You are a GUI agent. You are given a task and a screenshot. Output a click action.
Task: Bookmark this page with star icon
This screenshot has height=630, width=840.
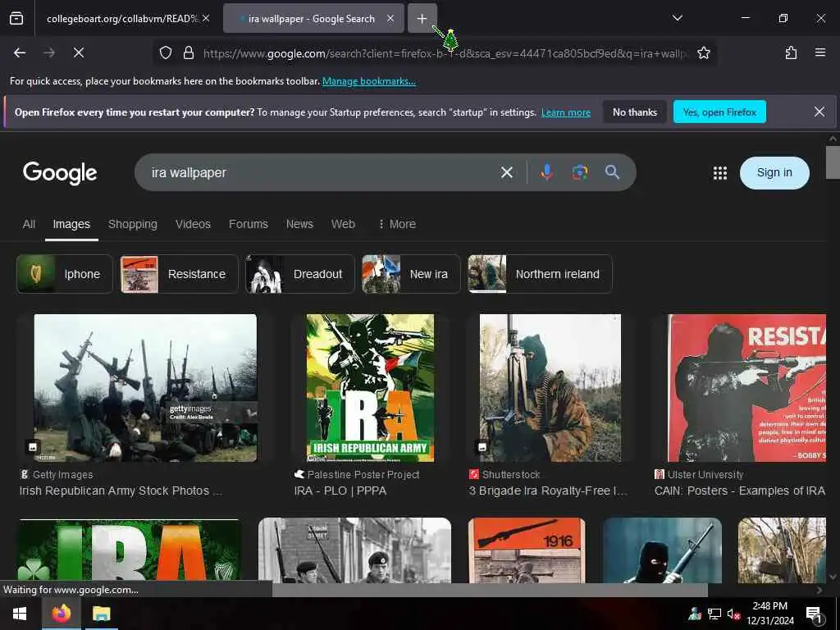[703, 52]
